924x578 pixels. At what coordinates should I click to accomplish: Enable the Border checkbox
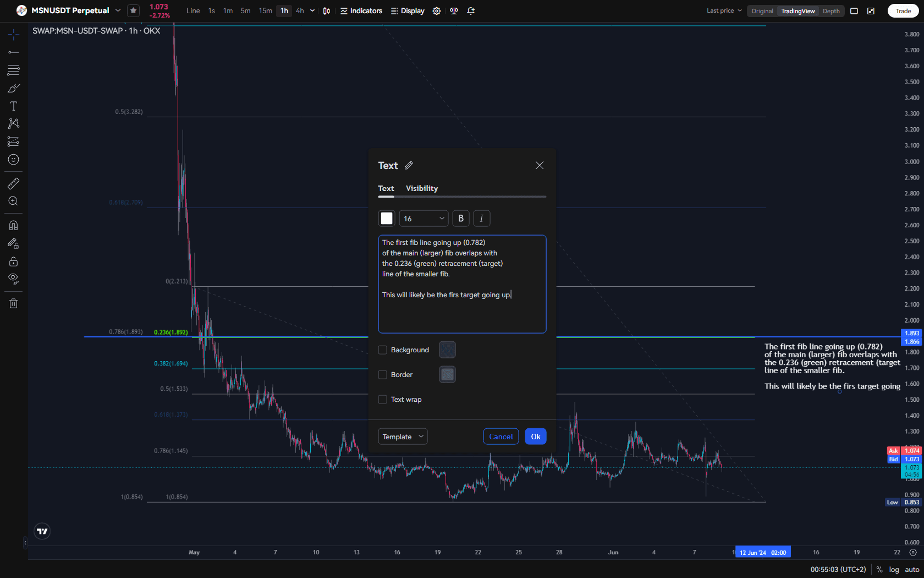(383, 375)
